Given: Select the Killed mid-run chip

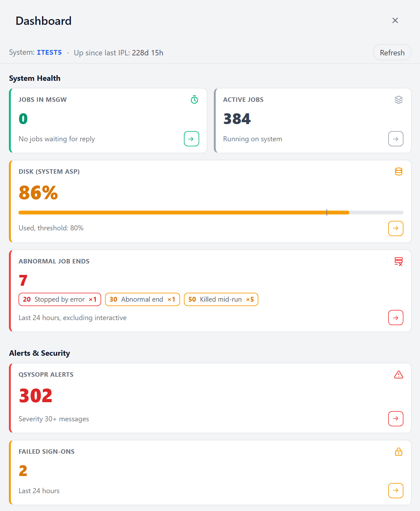Looking at the screenshot, I should (x=221, y=299).
